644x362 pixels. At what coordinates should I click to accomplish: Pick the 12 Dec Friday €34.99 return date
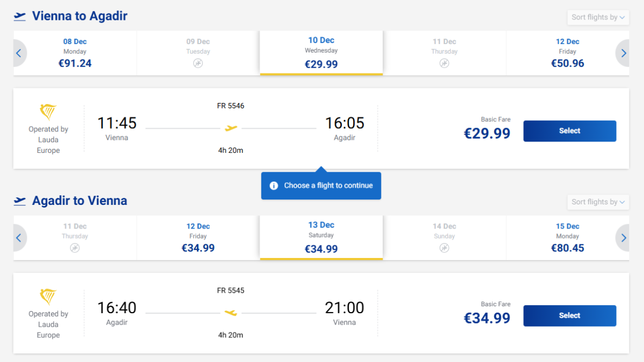pos(198,238)
